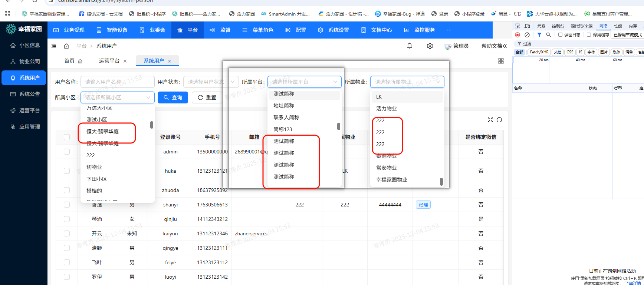Collapse the sidebar using menu fold icon
The width and height of the screenshot is (644, 285).
point(54,46)
